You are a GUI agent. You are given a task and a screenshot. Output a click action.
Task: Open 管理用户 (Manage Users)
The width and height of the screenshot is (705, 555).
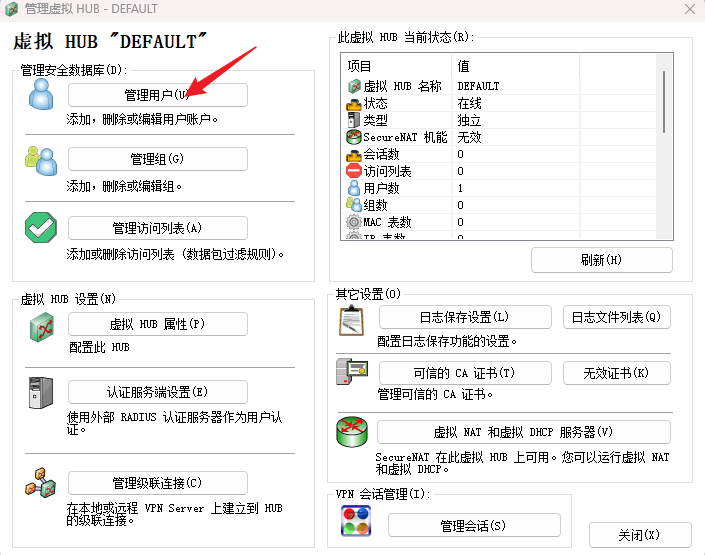coord(157,95)
